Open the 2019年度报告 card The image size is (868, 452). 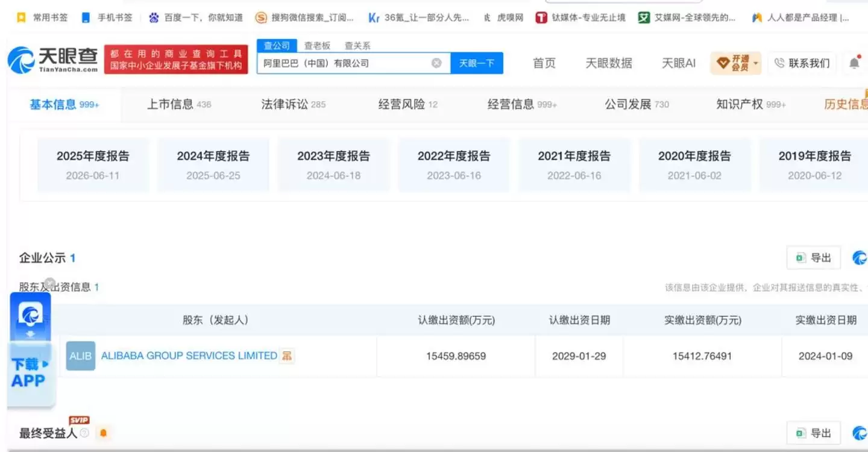click(814, 165)
